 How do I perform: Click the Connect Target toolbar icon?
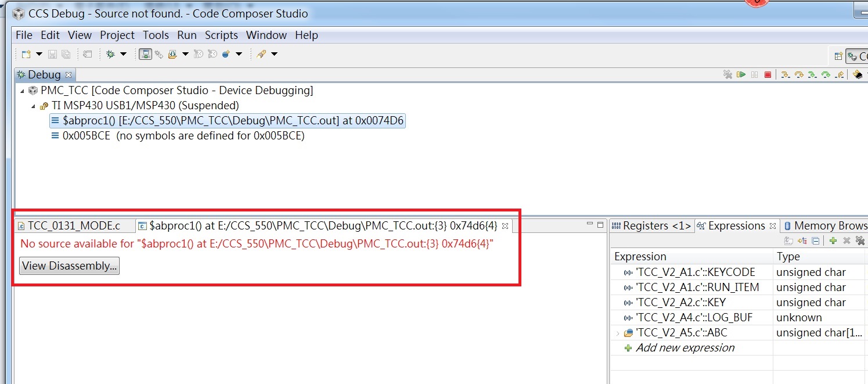[145, 54]
